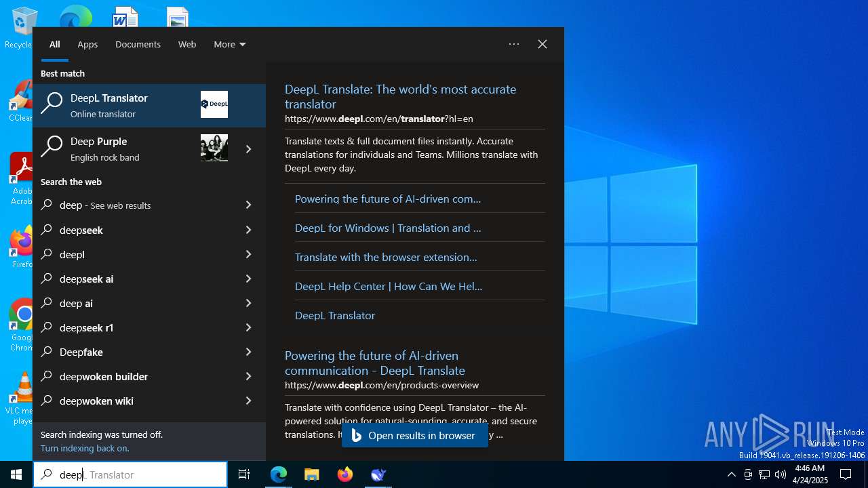Launch Firefox from the taskbar
The image size is (868, 488).
[345, 474]
